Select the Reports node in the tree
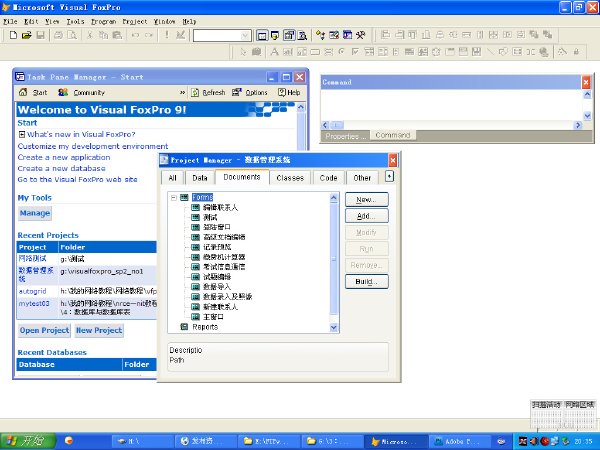 [205, 327]
